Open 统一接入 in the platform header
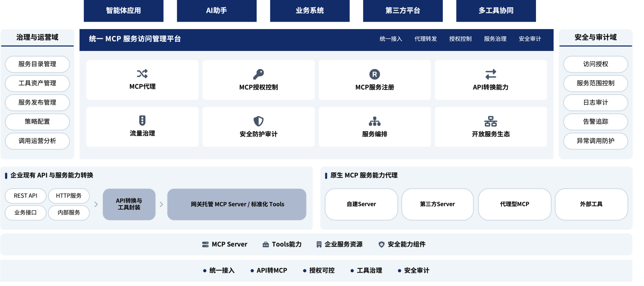644x286 pixels. coord(390,39)
